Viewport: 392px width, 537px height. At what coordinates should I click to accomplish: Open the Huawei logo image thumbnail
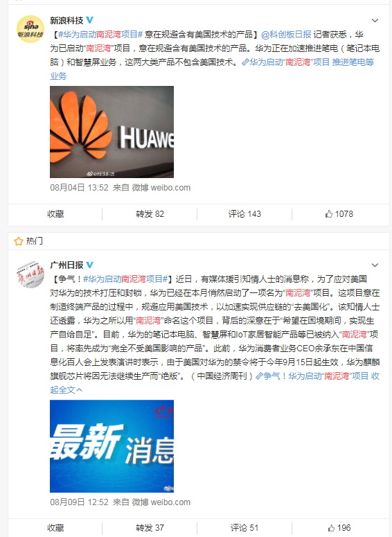point(112,132)
